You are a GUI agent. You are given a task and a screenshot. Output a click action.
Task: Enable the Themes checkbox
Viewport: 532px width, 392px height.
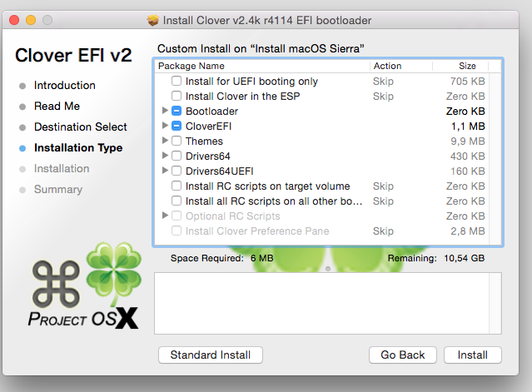coord(177,141)
